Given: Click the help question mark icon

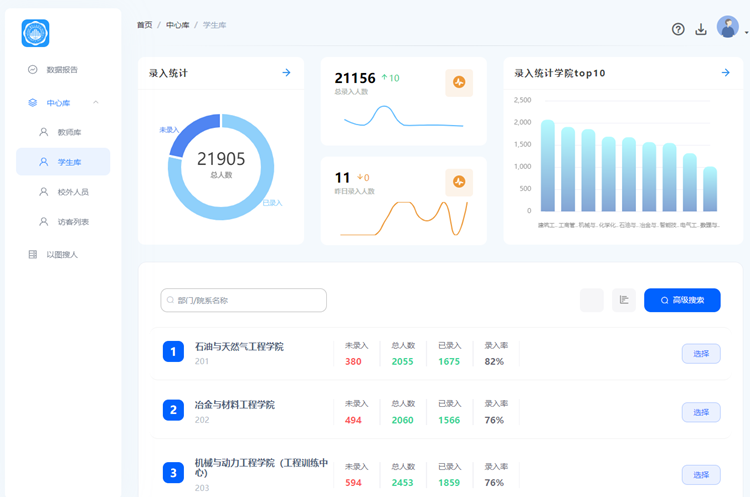Looking at the screenshot, I should click(678, 29).
